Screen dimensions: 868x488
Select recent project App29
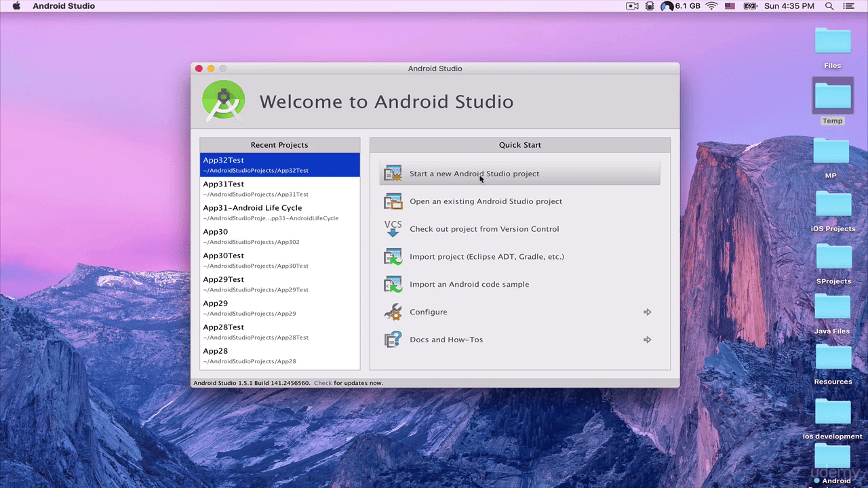click(x=280, y=308)
